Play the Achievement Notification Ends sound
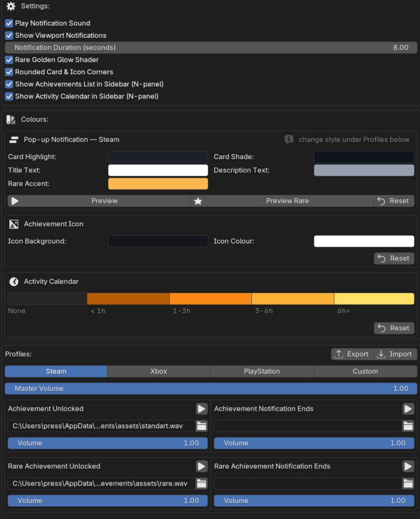The width and height of the screenshot is (420, 519). point(408,409)
